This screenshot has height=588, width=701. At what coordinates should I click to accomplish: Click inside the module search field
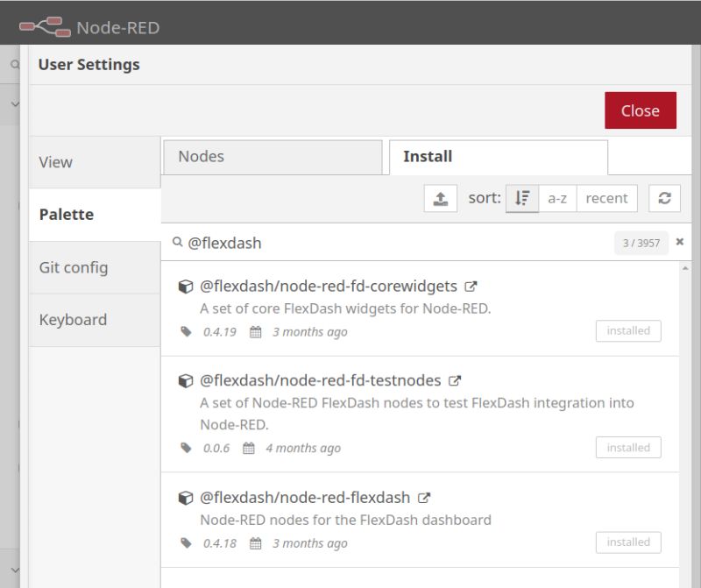[350, 243]
